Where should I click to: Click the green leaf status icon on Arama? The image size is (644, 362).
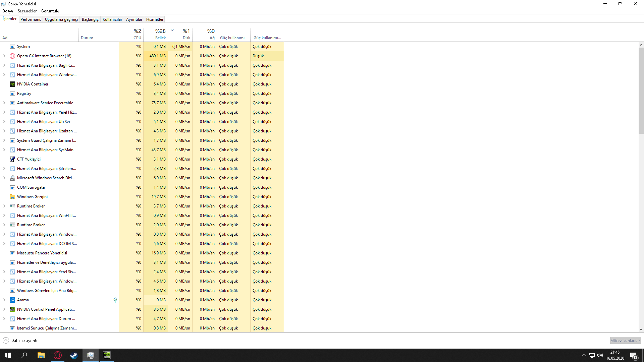(115, 300)
